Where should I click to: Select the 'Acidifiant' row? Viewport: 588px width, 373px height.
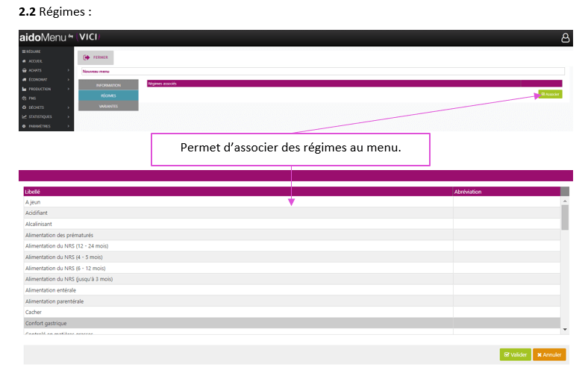click(x=292, y=213)
